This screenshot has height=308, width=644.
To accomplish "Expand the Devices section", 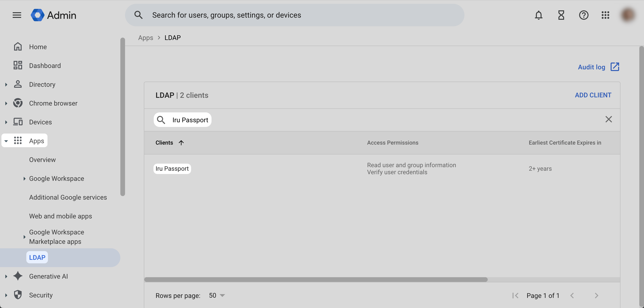I will 6,122.
